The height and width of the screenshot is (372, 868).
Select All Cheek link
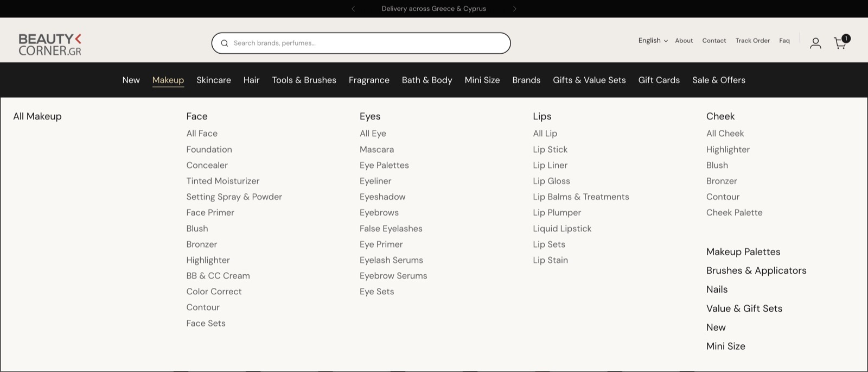click(725, 134)
